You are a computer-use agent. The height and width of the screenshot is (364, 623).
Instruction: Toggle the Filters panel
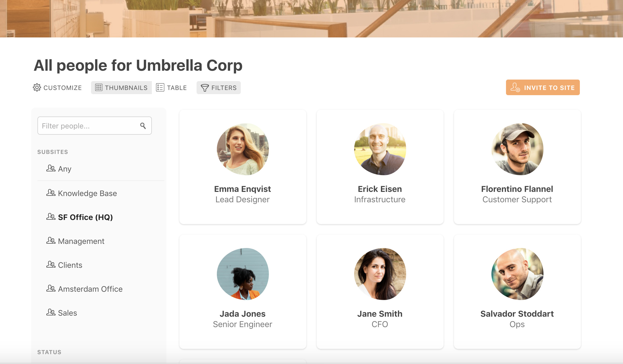[x=218, y=87]
